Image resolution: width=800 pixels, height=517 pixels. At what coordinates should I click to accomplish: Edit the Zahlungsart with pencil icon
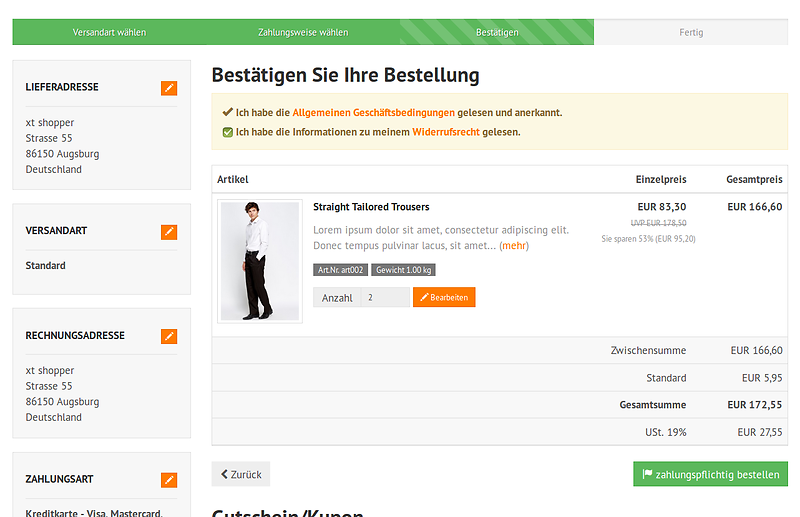click(169, 480)
